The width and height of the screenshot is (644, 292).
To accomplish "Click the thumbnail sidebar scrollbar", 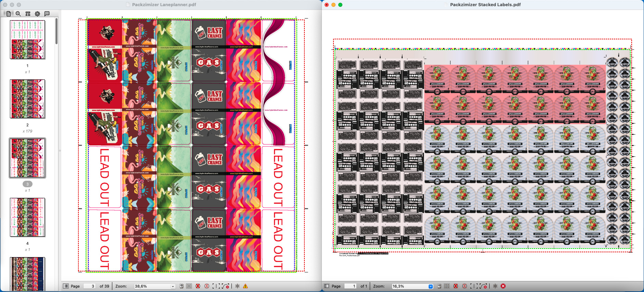I will (x=56, y=31).
